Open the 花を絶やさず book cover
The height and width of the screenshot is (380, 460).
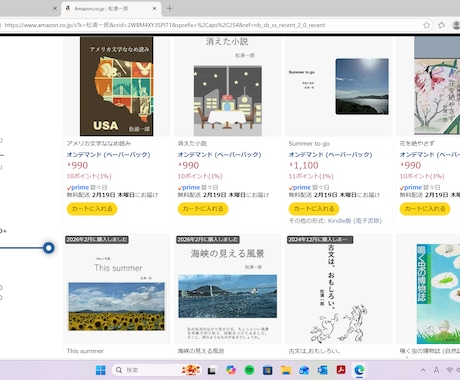437,86
